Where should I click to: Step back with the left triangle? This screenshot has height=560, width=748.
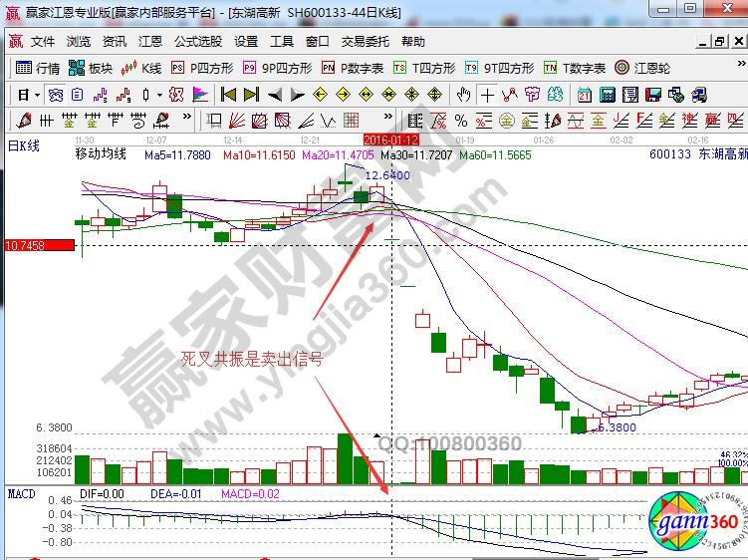coord(274,95)
